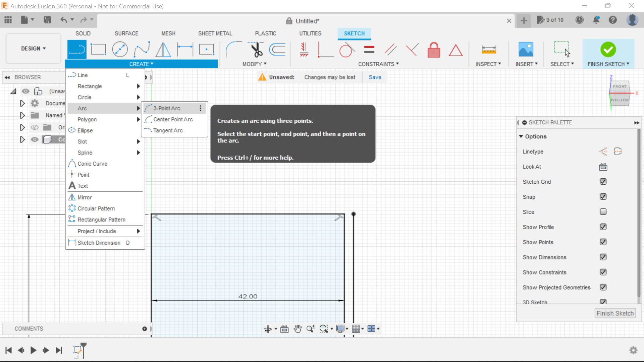This screenshot has width=644, height=362.
Task: Open the INSERT dropdown menu
Action: tap(527, 64)
